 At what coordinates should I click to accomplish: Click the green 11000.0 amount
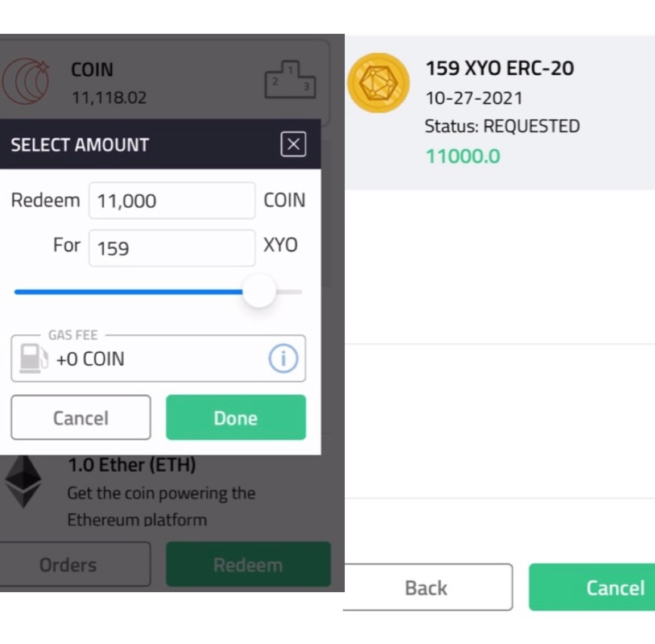tap(462, 157)
